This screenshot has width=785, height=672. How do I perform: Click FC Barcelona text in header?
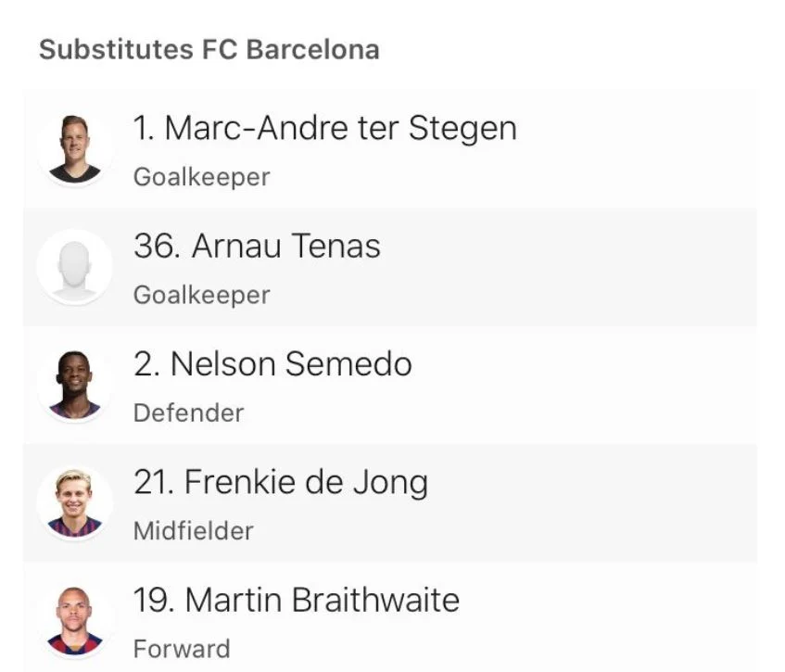coord(290,49)
